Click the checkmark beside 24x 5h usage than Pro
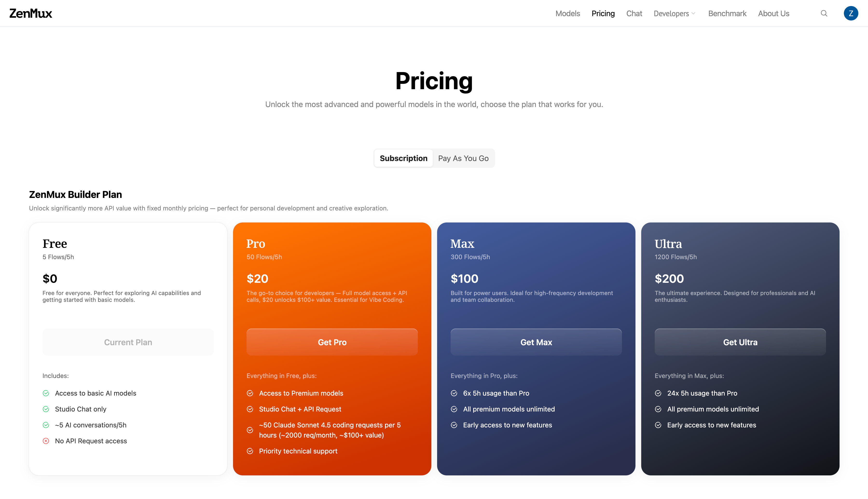 pos(658,393)
